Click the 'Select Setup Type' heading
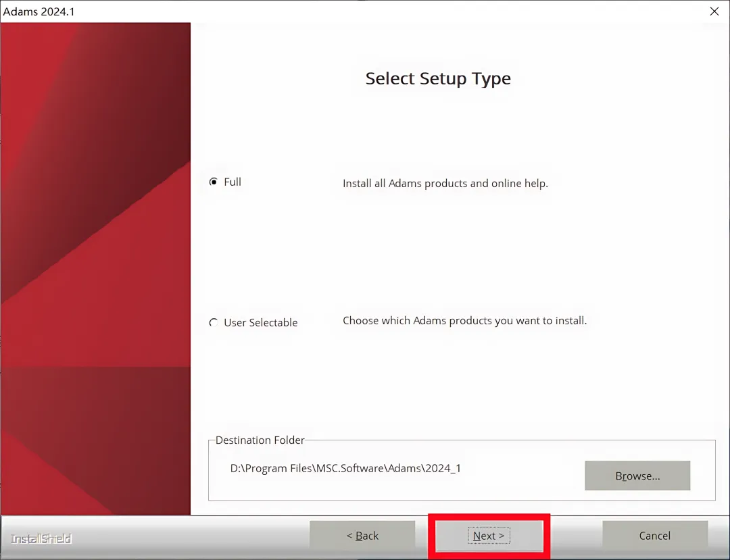730x560 pixels. 438,78
